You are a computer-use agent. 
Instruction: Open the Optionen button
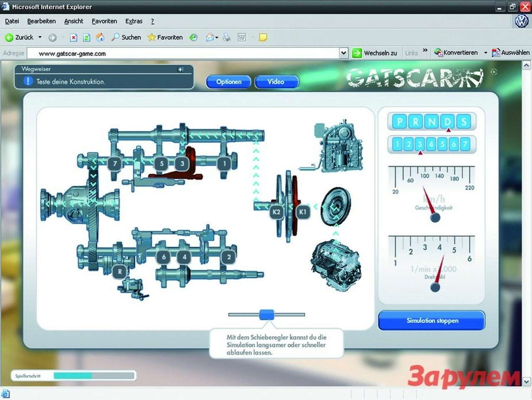[229, 82]
